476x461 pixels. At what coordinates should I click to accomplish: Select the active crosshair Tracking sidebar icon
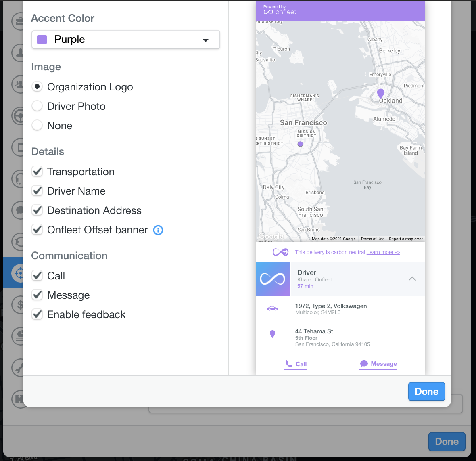coord(18,273)
